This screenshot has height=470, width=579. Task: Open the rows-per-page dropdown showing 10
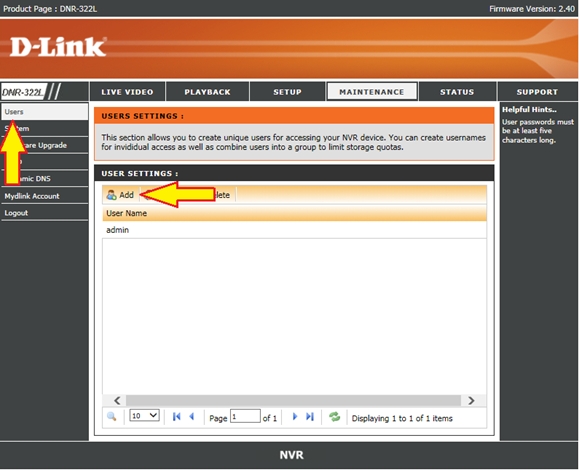tap(144, 416)
